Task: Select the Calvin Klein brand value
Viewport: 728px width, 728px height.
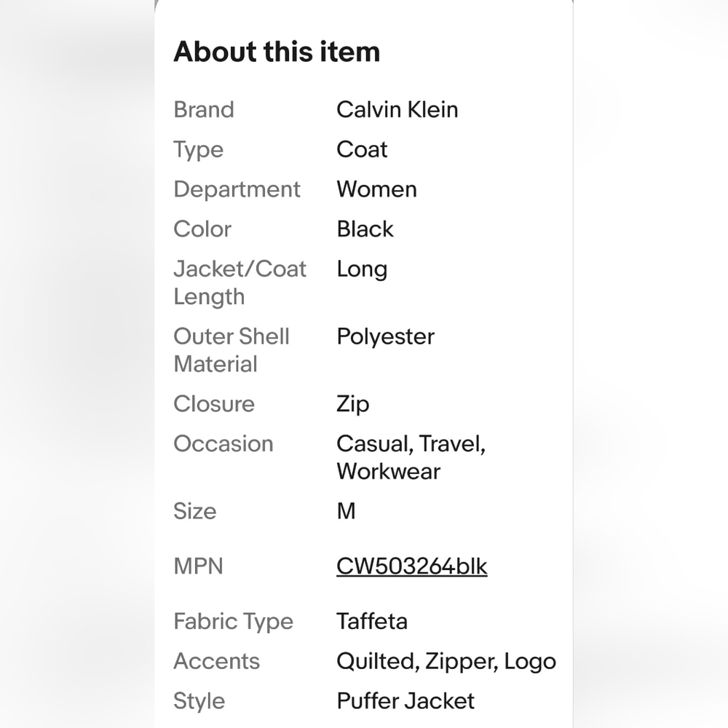Action: tap(397, 110)
